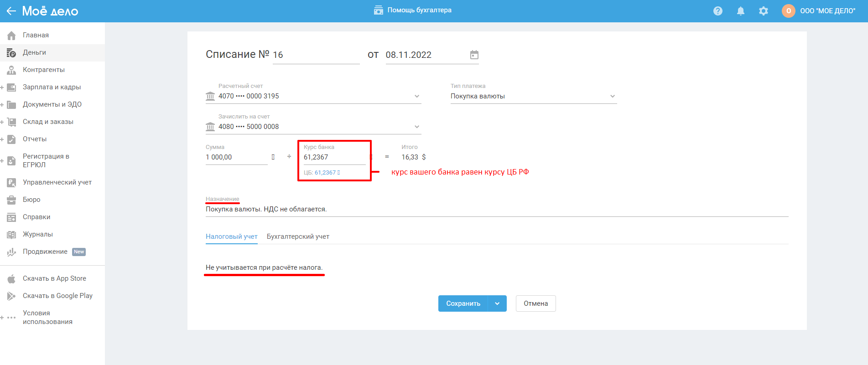868x365 pixels.
Task: Open the settings gear in the header
Action: pos(764,11)
